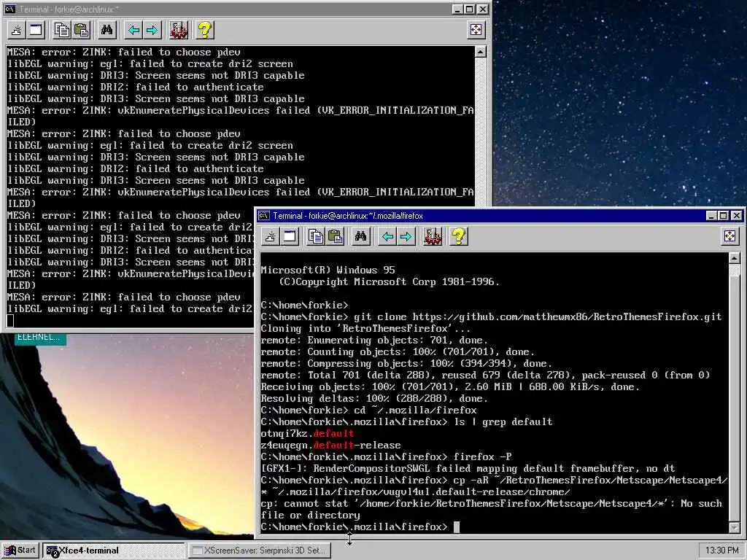Click the 'Receiving objects: 100%' line
The image size is (747, 560).
[x=450, y=386]
